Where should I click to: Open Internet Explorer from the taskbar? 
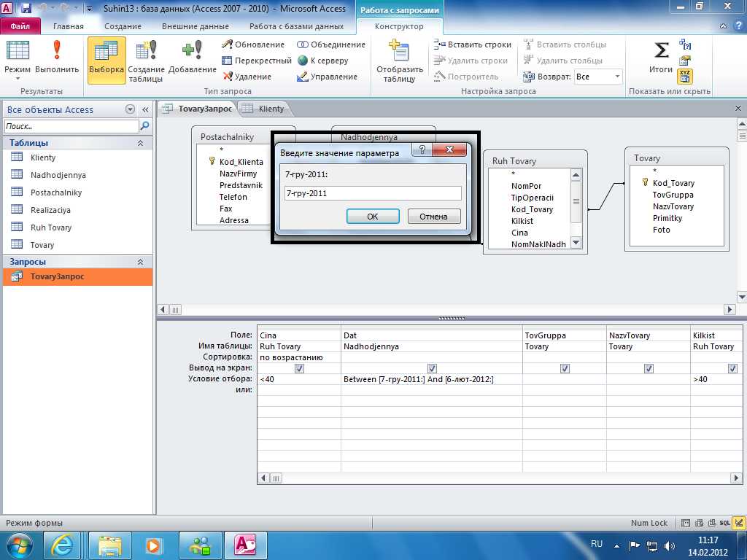pos(63,545)
